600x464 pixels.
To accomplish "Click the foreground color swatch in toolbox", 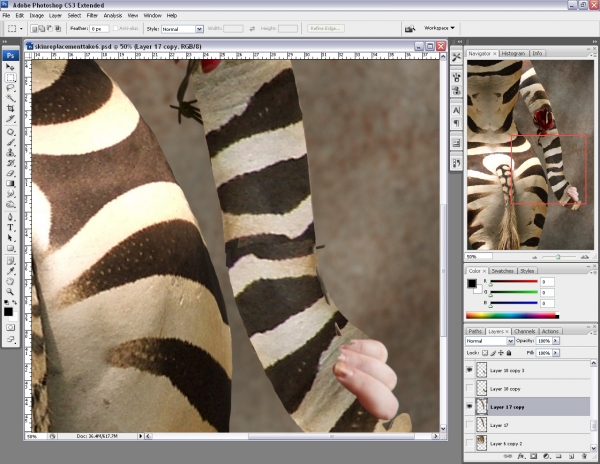I will [8, 312].
